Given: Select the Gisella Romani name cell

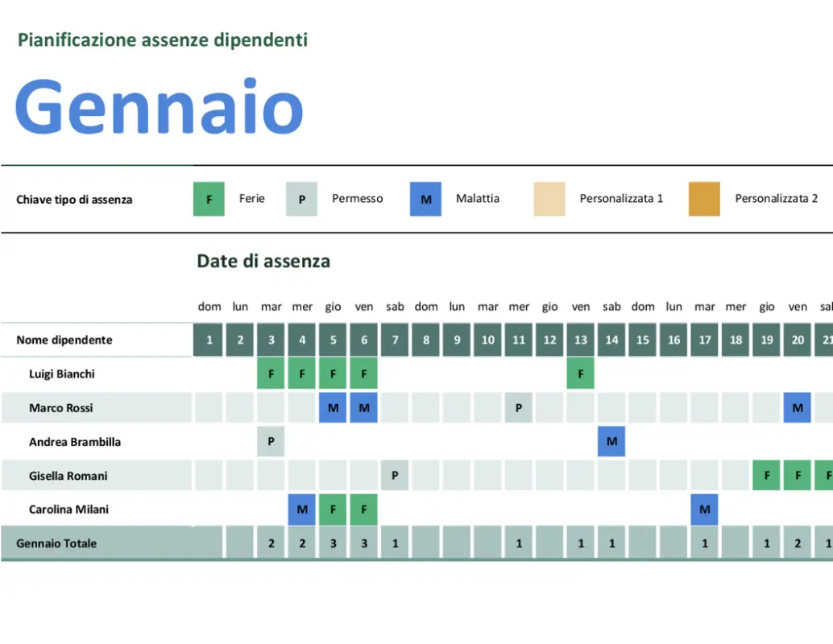Looking at the screenshot, I should pyautogui.click(x=96, y=476).
